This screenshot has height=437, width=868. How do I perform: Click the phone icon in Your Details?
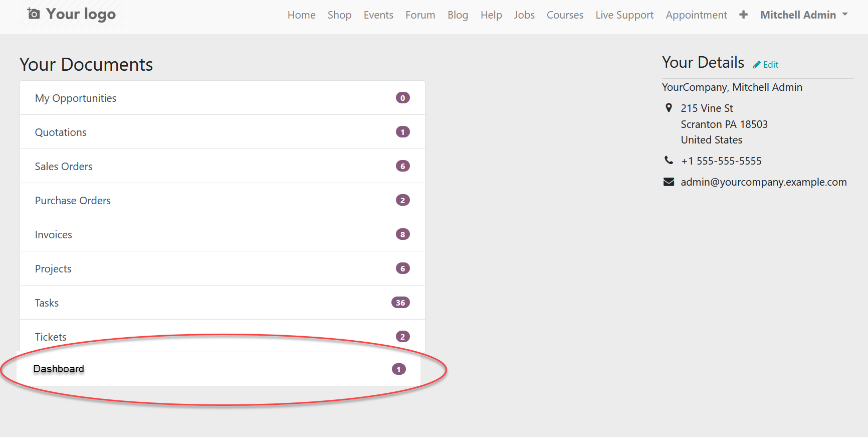tap(669, 161)
